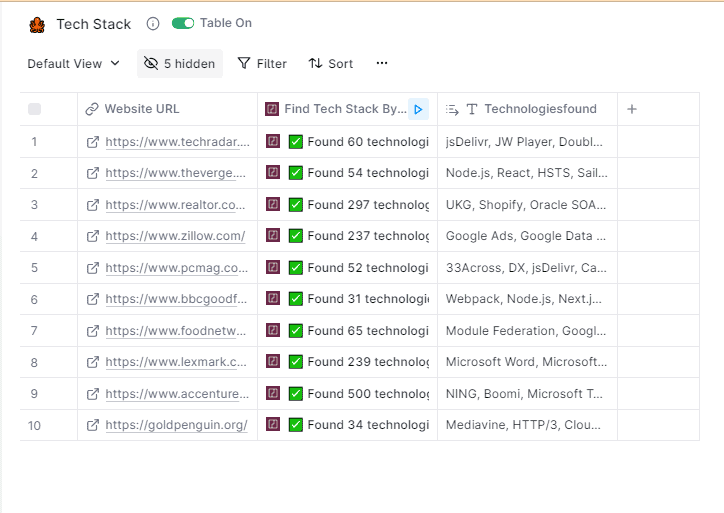Select the Microsoft Word, Microsoft cell
Viewport: 724px width, 513px height.
coord(527,362)
